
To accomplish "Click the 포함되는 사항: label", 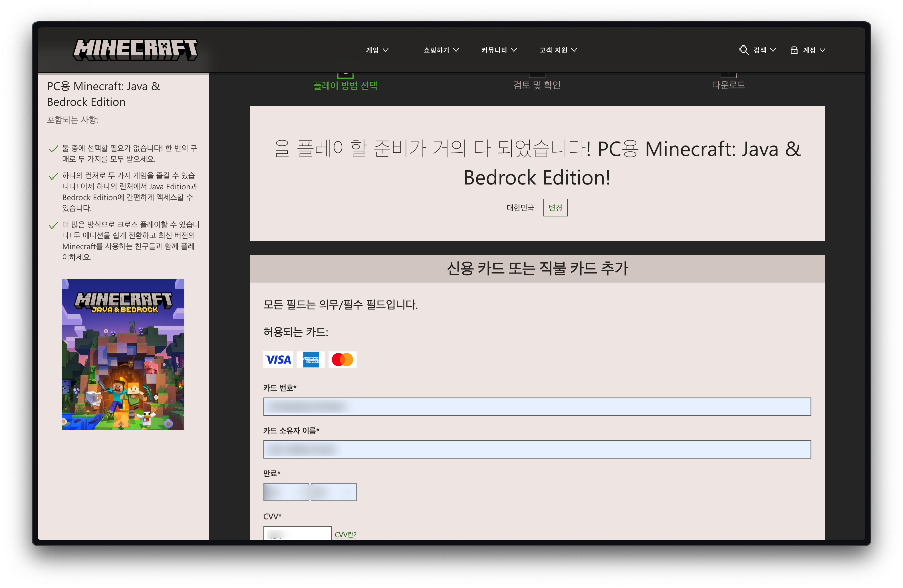I will 72,120.
